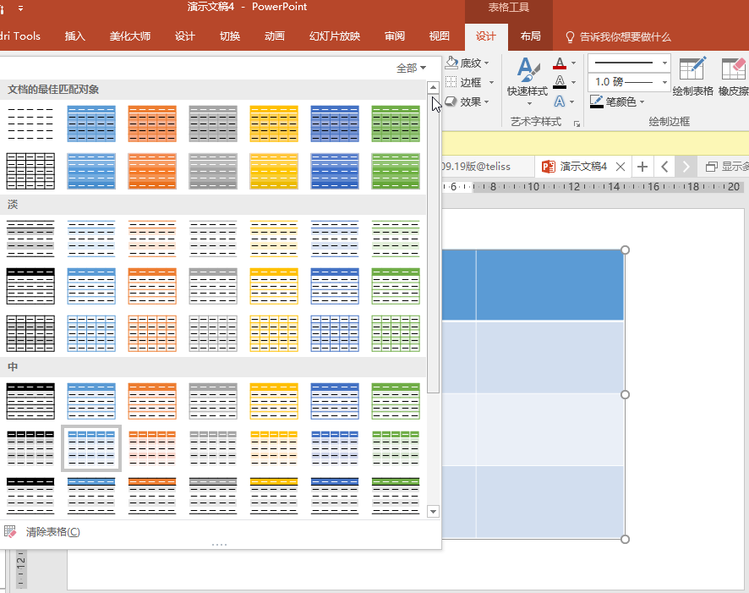Click top-right handle of slide table
The height and width of the screenshot is (593, 749).
[x=625, y=250]
